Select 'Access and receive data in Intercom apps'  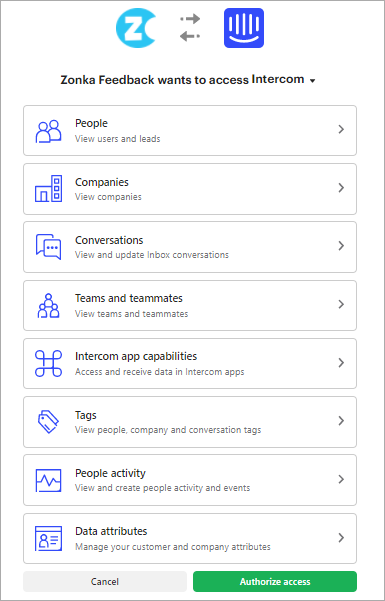point(160,372)
